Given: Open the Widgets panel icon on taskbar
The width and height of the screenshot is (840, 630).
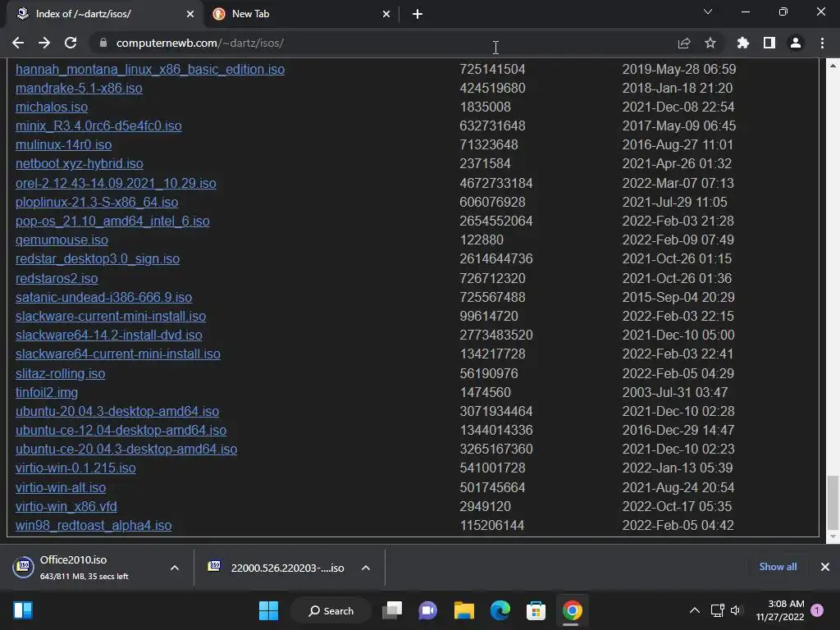Looking at the screenshot, I should coord(23,610).
